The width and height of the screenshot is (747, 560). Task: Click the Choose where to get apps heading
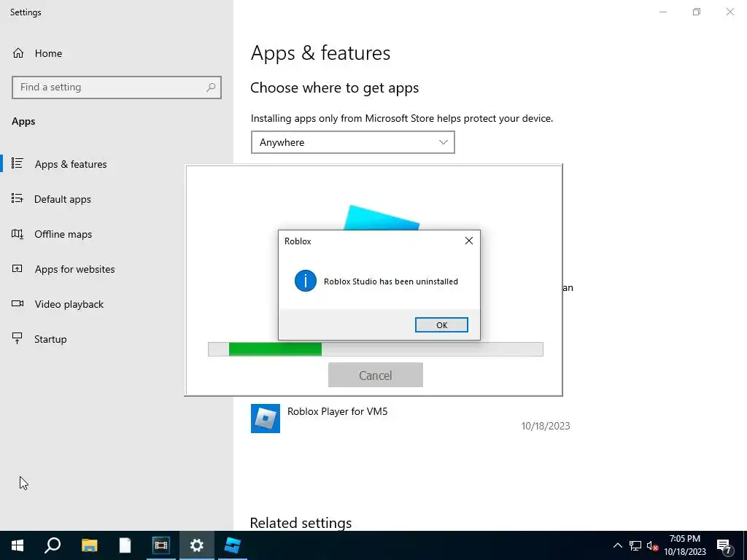[334, 88]
